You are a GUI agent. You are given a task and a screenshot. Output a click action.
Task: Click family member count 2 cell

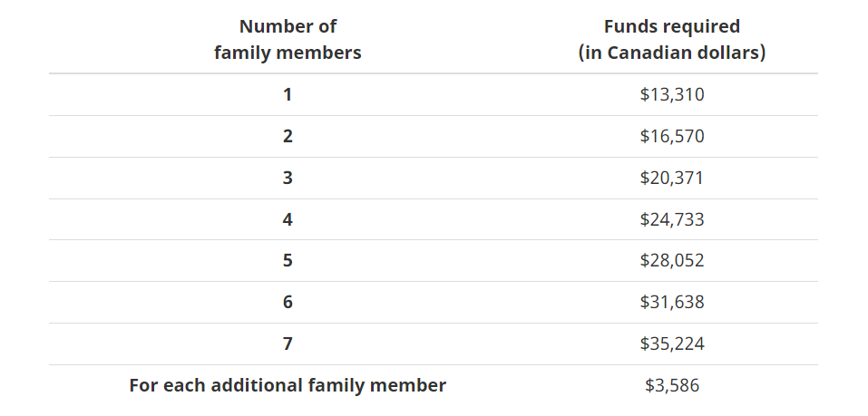288,136
